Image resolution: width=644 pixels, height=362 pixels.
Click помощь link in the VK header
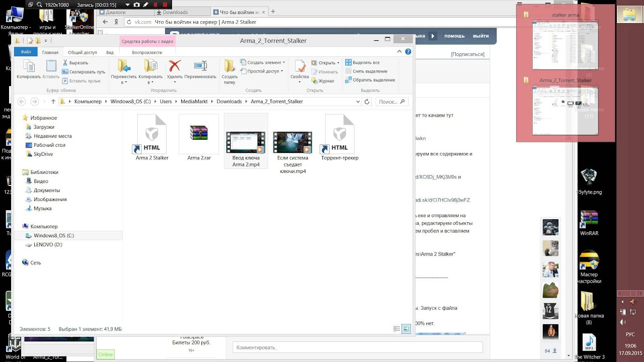454,36
